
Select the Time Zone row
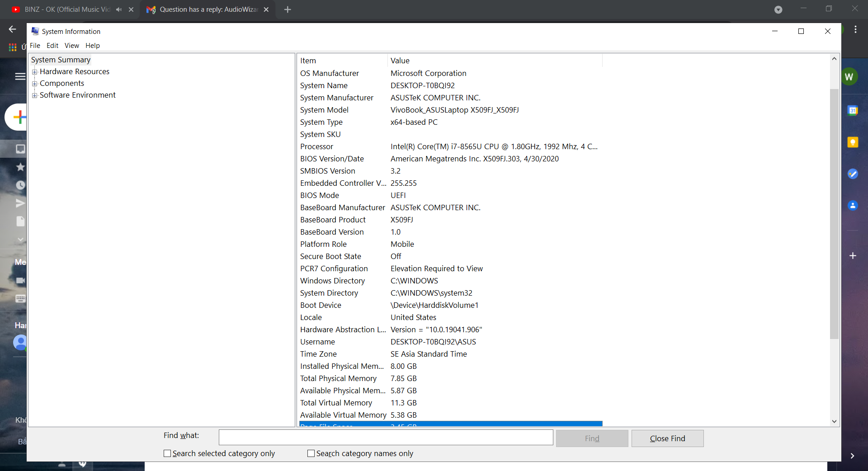point(450,354)
